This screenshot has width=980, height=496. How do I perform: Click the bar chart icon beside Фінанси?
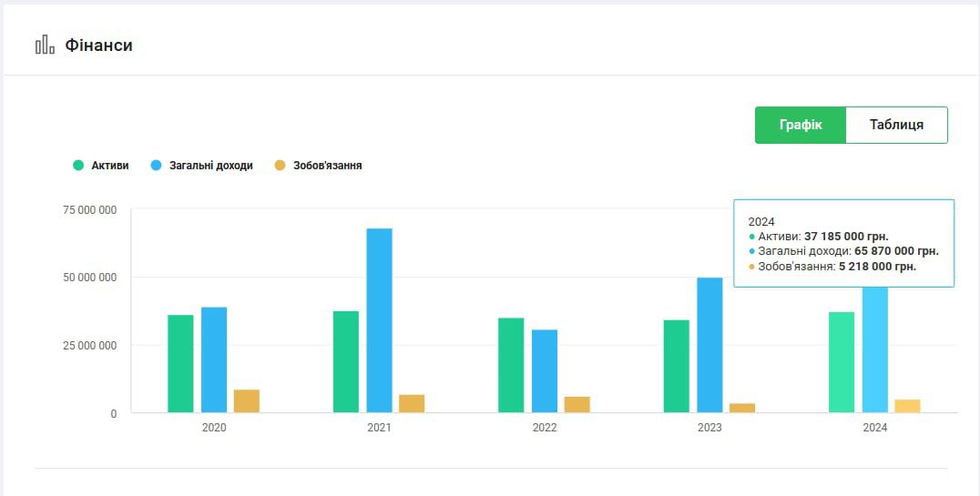(x=45, y=46)
